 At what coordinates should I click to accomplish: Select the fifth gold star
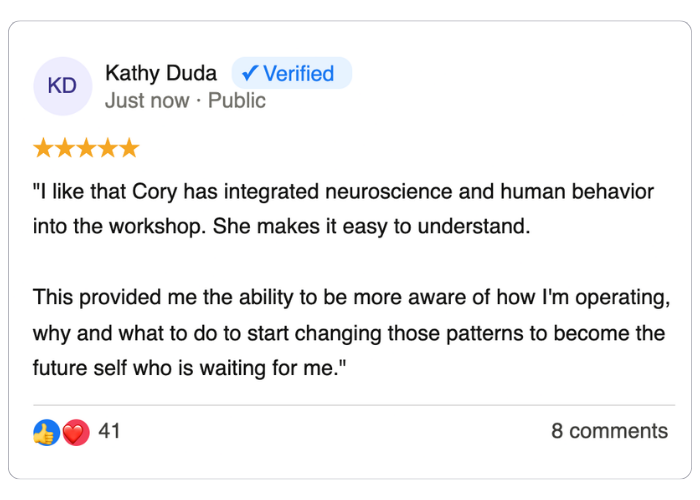click(x=128, y=149)
